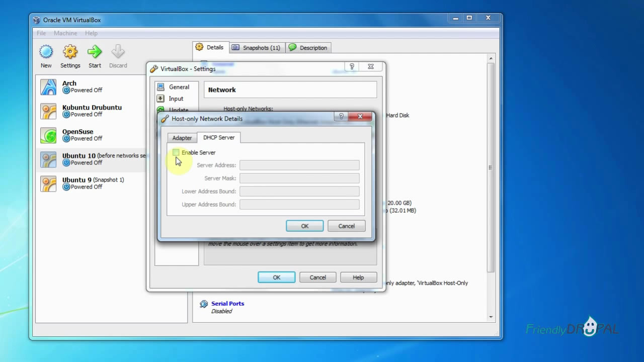Select Input in Settings category list
This screenshot has height=362, width=644.
tap(177, 99)
